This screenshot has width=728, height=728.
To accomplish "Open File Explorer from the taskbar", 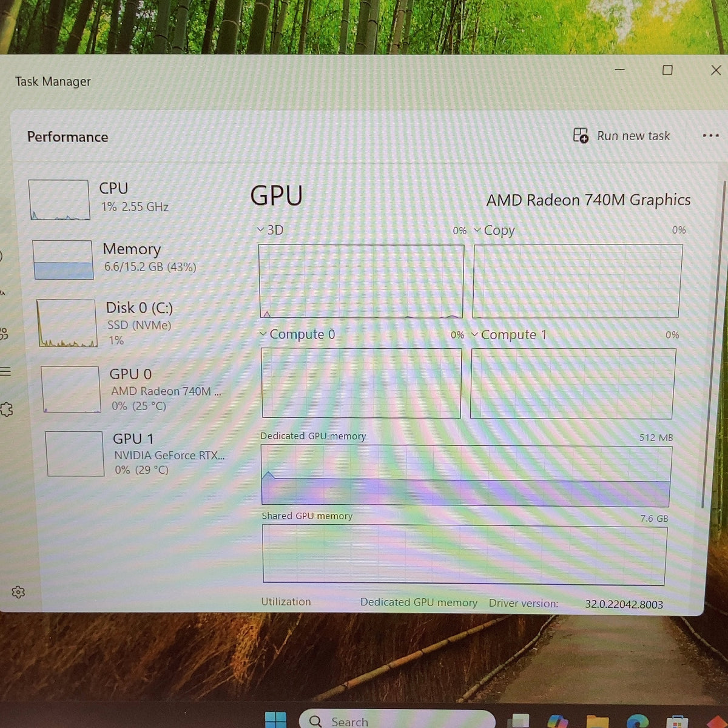I will (x=598, y=721).
